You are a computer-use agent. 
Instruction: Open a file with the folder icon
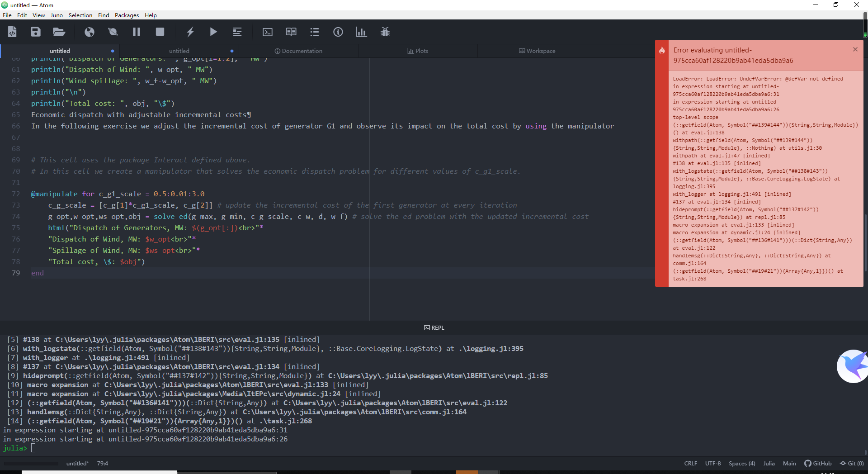(59, 32)
